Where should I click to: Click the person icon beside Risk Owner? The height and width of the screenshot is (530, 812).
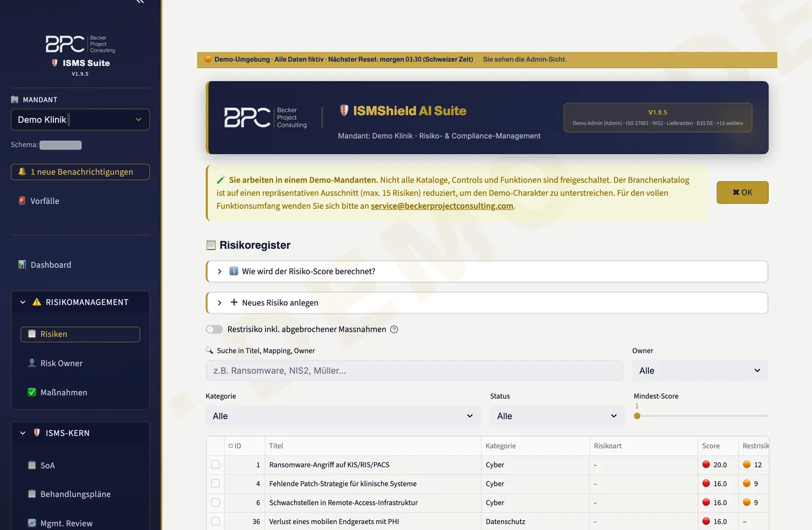pos(32,363)
